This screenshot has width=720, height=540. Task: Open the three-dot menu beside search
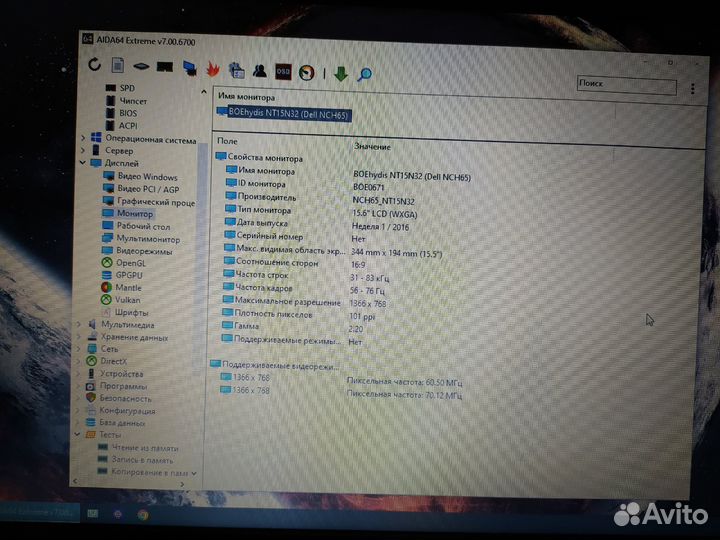[692, 89]
